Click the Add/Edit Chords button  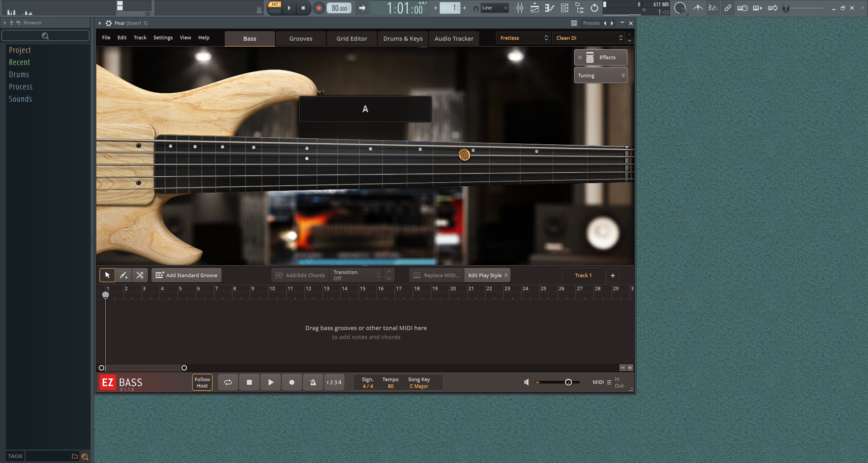[x=300, y=275]
